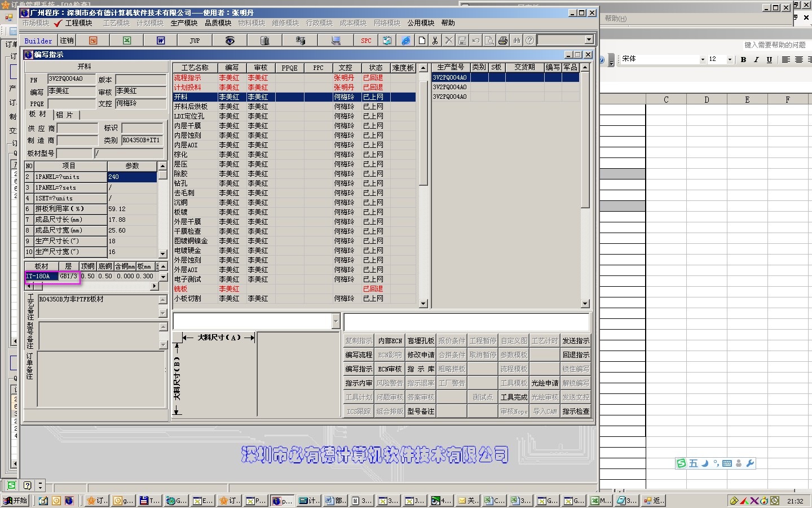The image size is (812, 508).
Task: Click the 指示检查 button
Action: 576,411
